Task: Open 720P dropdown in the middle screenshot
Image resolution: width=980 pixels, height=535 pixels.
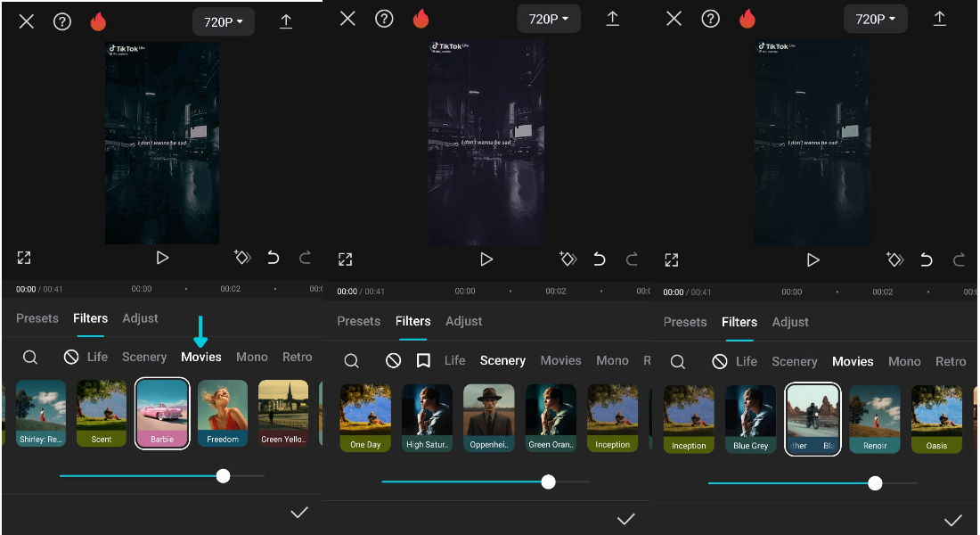Action: (x=548, y=20)
